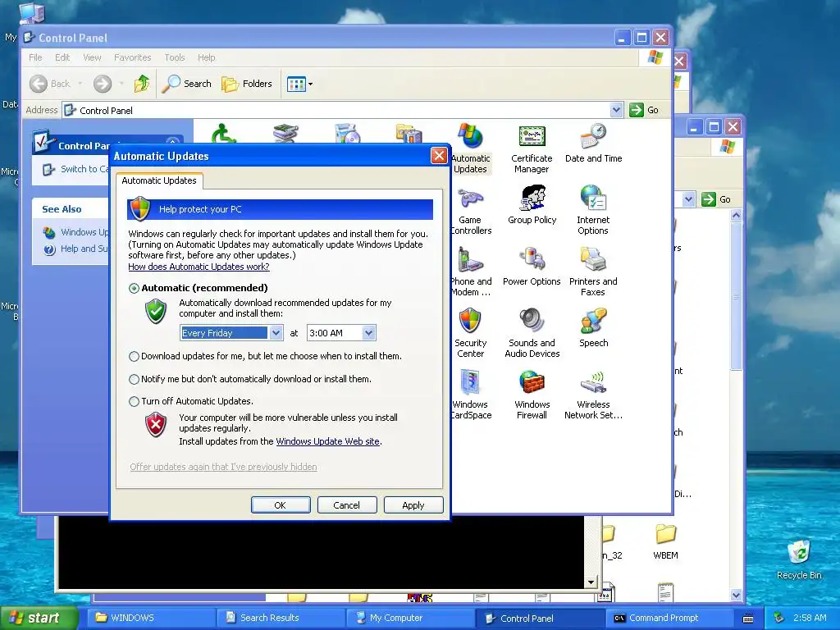Click scroll down arrow in Command Prompt

pyautogui.click(x=591, y=582)
